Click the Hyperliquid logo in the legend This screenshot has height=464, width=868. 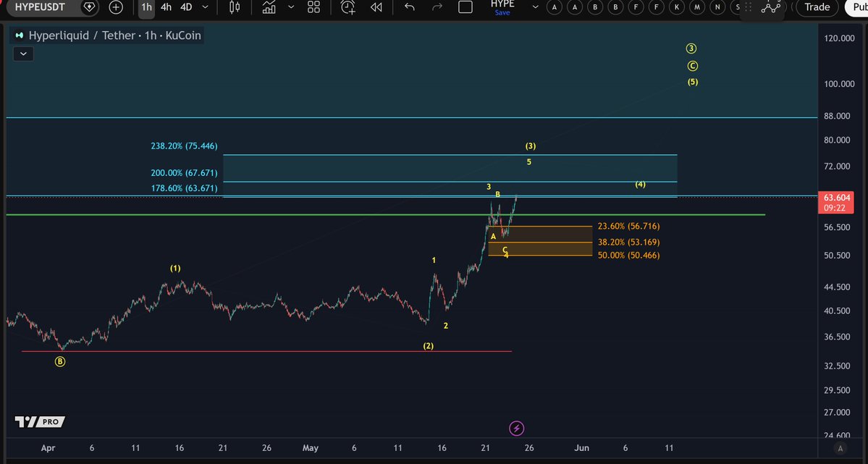click(x=20, y=35)
